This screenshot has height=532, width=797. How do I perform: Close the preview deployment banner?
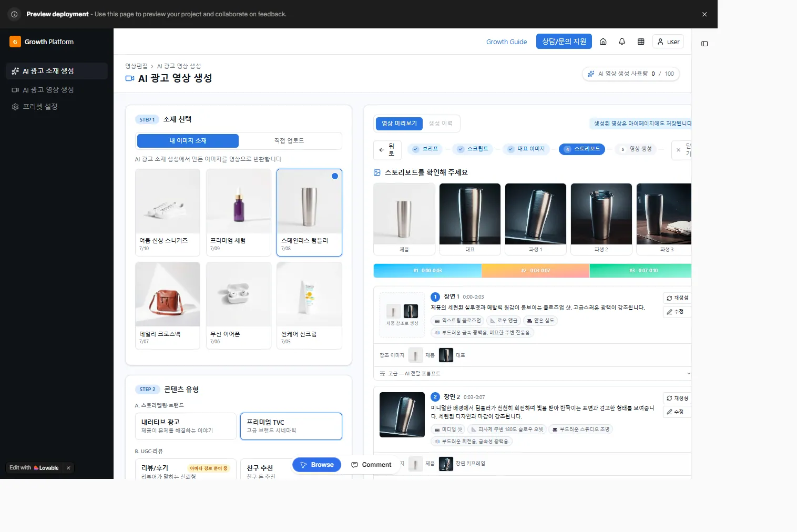(704, 14)
